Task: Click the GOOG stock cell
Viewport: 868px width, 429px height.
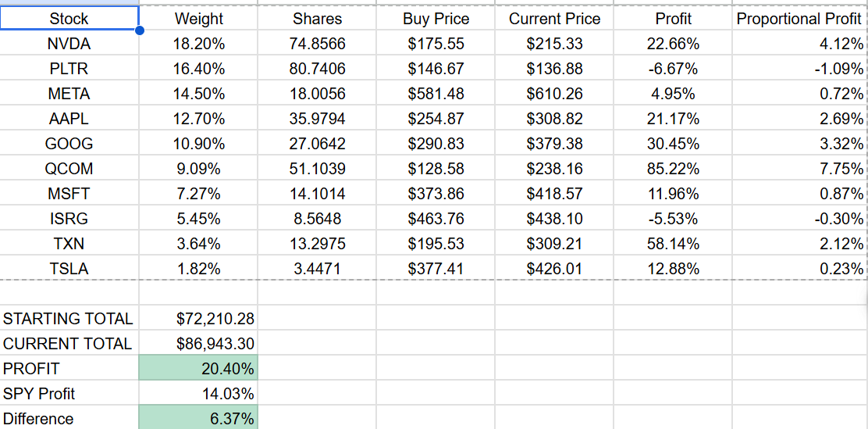Action: [69, 144]
